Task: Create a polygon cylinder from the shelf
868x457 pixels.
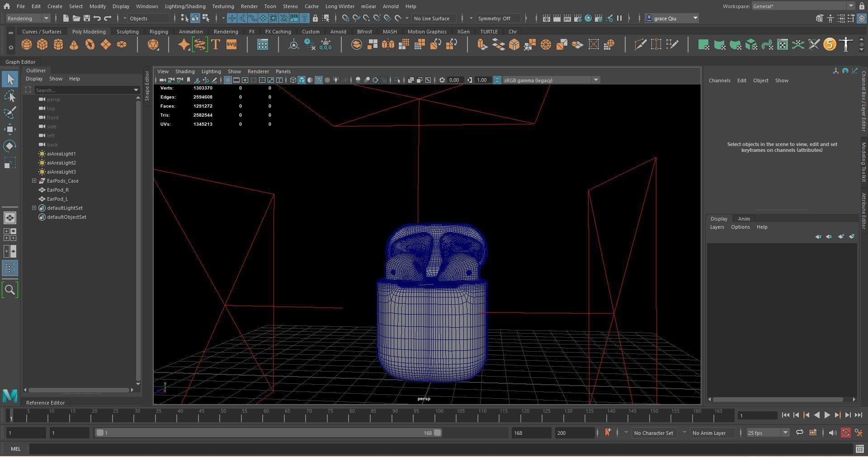Action: point(58,44)
